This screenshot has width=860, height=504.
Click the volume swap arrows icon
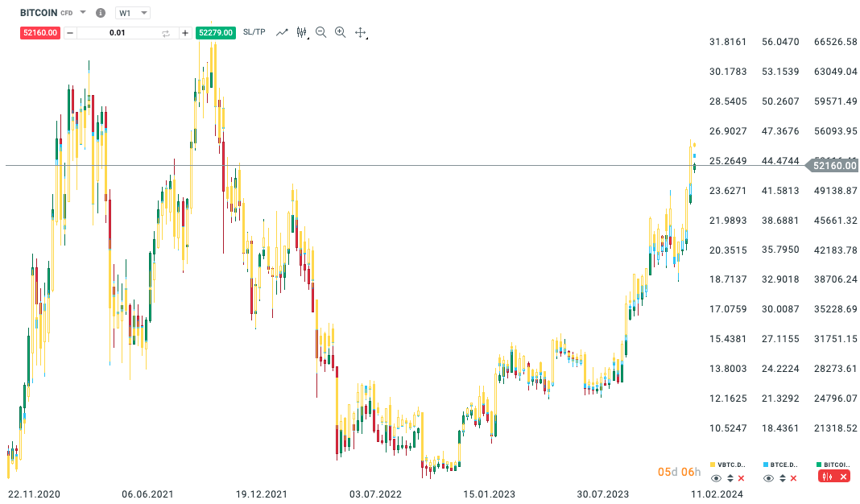166,33
